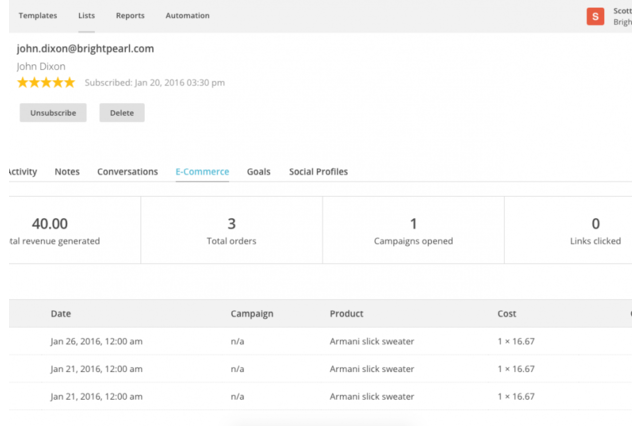Open the Notes tab

pos(67,172)
